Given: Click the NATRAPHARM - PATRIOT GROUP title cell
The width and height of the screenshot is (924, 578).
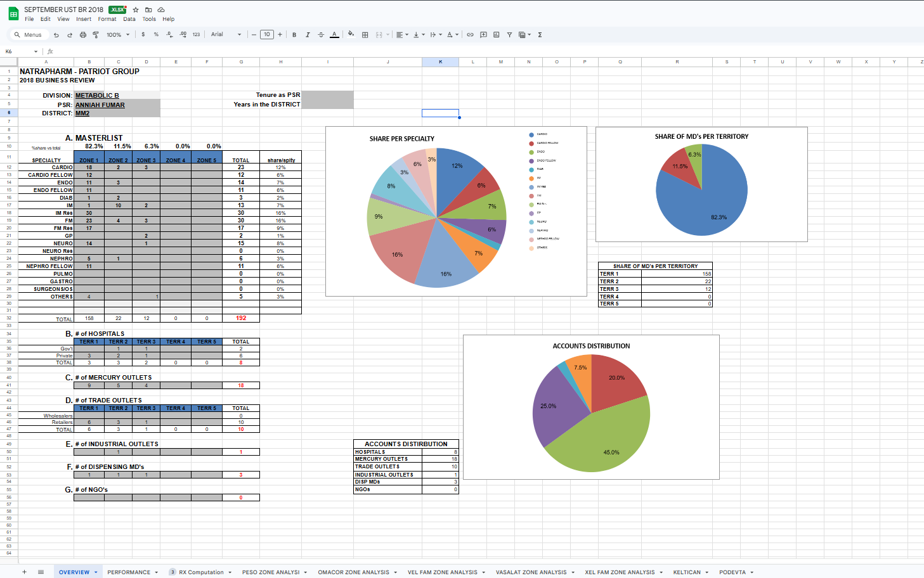Looking at the screenshot, I should tap(79, 72).
